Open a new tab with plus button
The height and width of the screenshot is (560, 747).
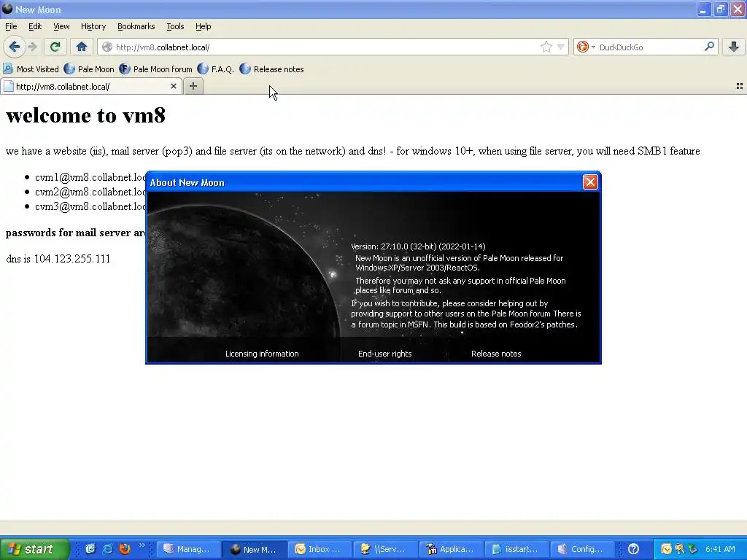[193, 86]
